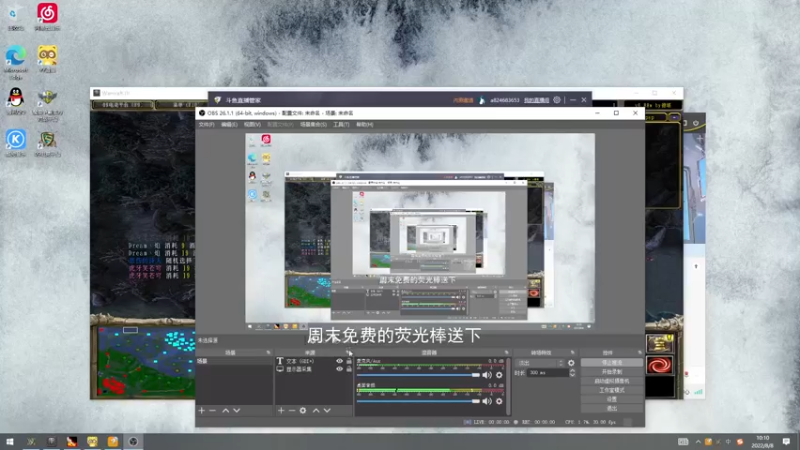
Task: Undock the Scenes panel via its header icon
Action: pos(268,353)
